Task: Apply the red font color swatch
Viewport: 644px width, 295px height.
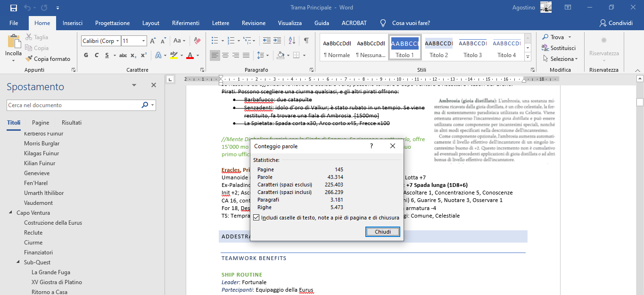Action: pyautogui.click(x=190, y=55)
